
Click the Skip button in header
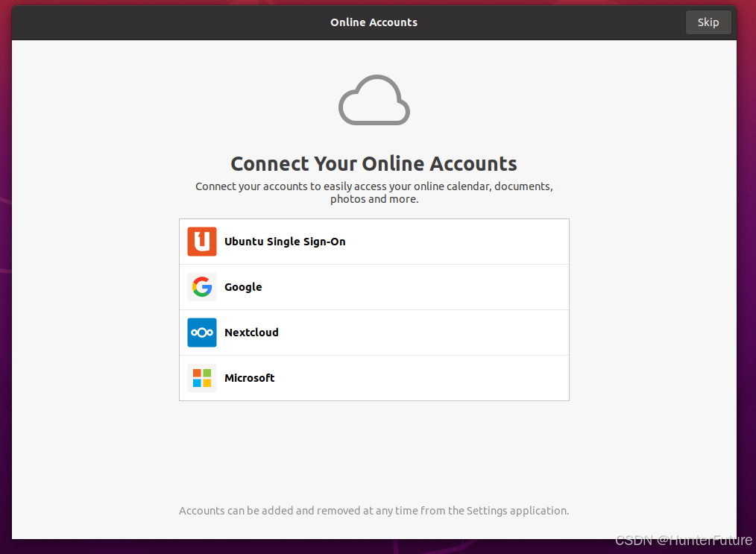click(x=708, y=22)
